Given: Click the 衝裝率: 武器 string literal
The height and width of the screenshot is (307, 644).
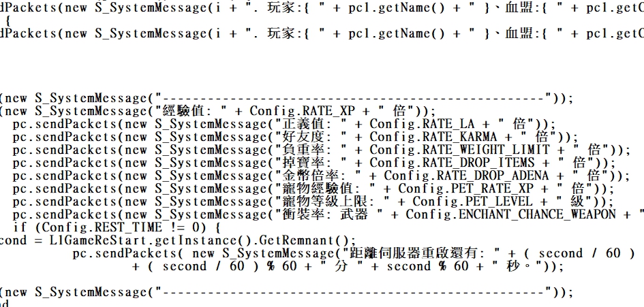Looking at the screenshot, I should 328,214.
